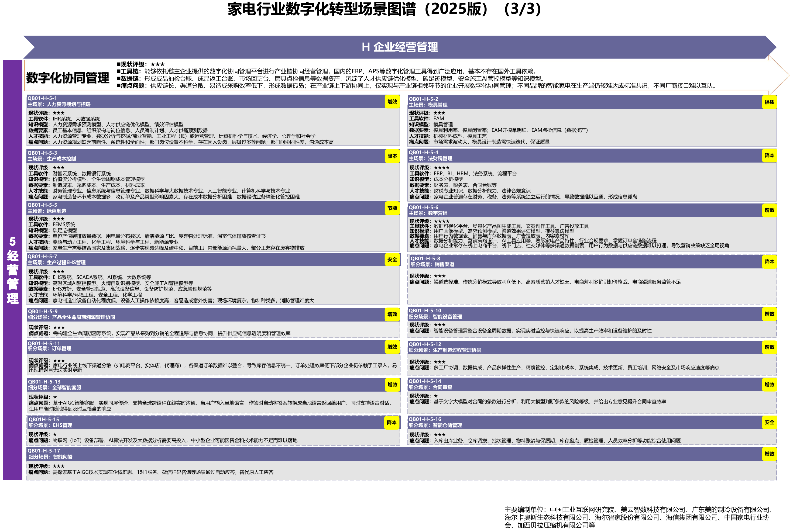Click the 提质 tag on 模具管理 card
The height and width of the screenshot is (532, 793).
(x=769, y=102)
